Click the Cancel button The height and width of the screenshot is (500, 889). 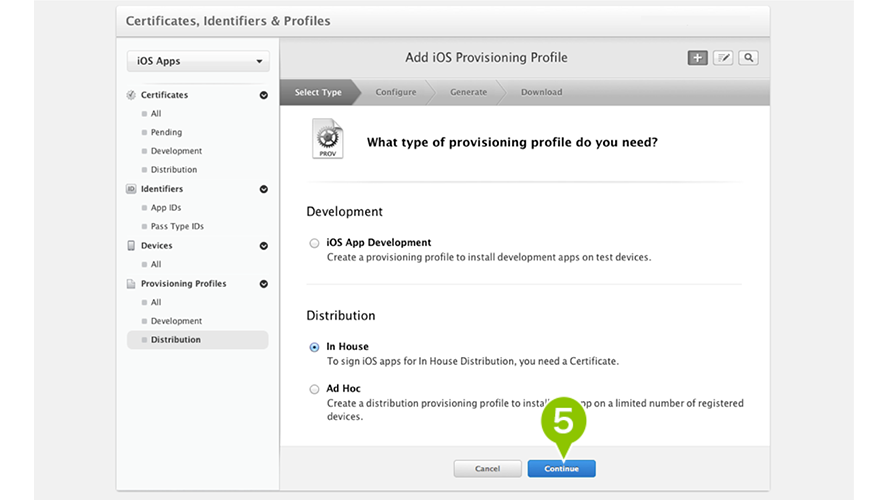tap(488, 469)
